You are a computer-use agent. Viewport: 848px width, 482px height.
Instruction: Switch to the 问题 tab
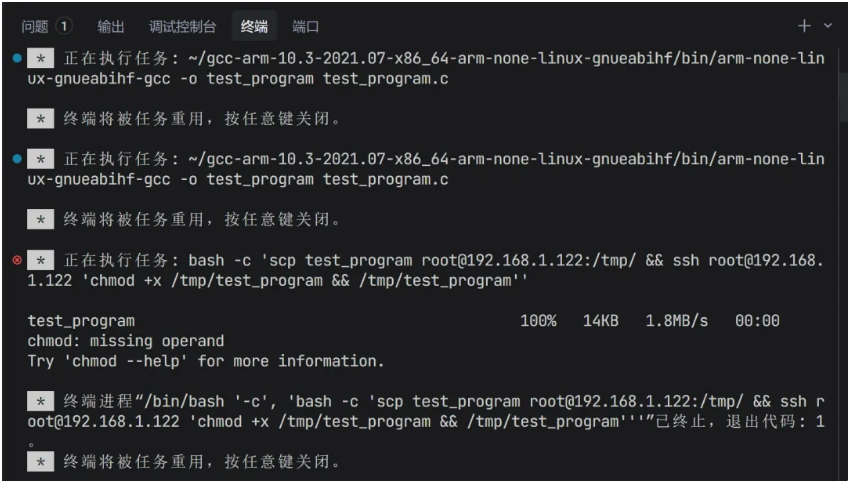pyautogui.click(x=35, y=26)
